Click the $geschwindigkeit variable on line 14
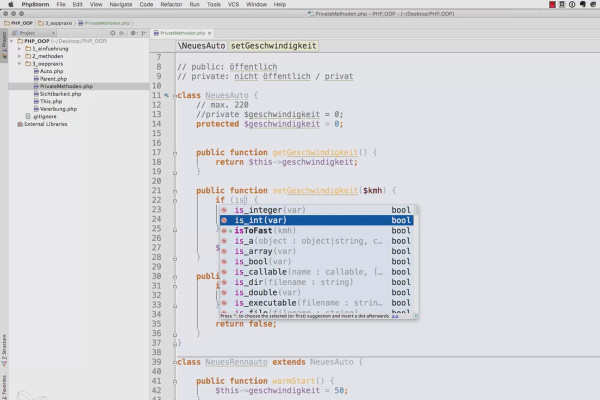Viewport: 600px width, 400px height. coord(282,124)
